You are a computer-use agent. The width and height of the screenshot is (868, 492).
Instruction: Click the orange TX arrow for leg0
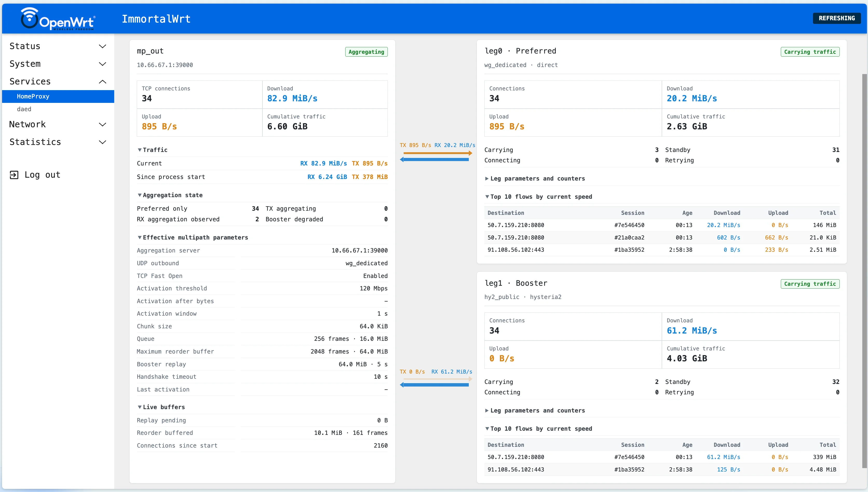click(x=437, y=153)
